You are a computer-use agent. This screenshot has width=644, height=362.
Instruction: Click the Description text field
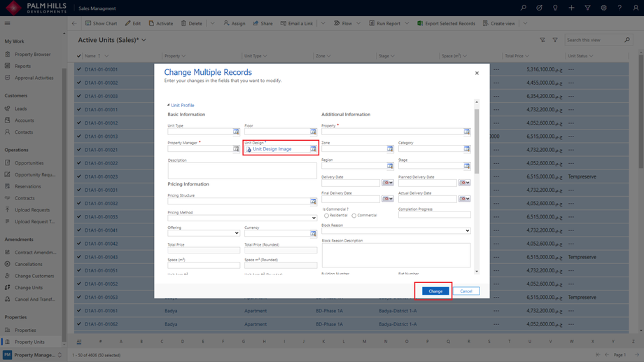pos(241,170)
